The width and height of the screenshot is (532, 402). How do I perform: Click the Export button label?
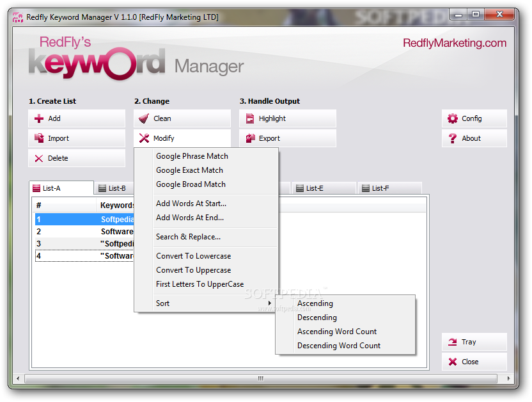269,138
